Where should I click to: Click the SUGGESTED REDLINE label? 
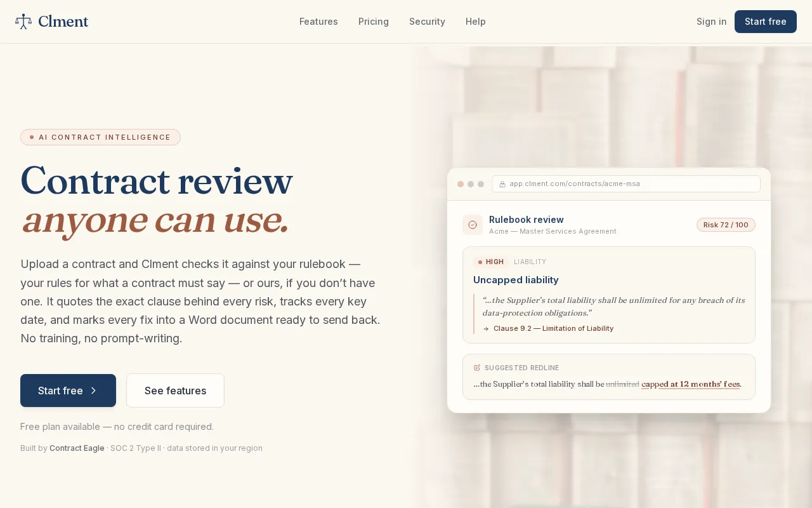pos(521,368)
